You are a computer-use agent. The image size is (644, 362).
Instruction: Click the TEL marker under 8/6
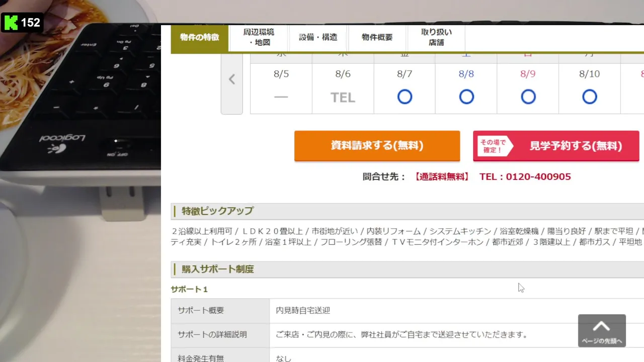(x=343, y=97)
